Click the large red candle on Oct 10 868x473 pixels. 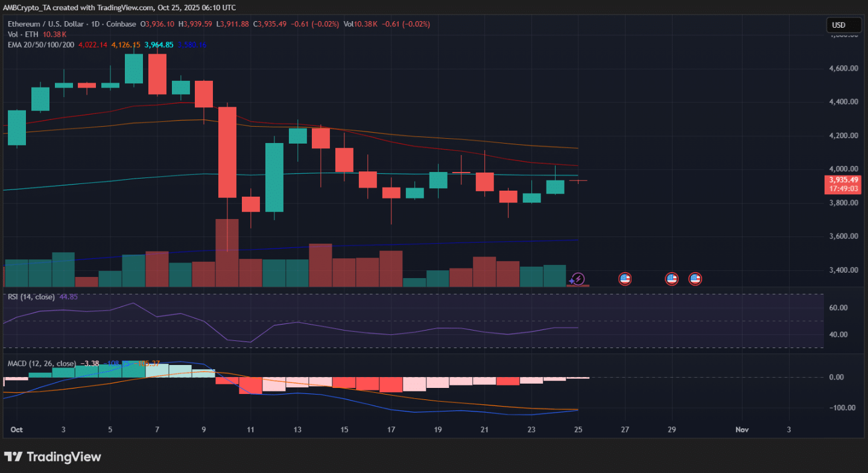(x=227, y=152)
